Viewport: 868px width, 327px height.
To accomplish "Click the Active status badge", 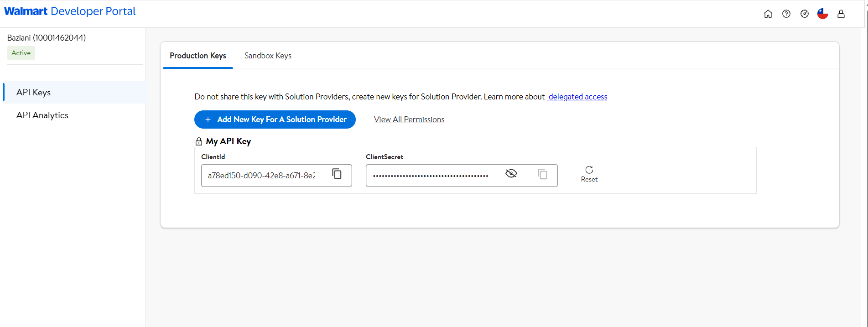I will click(21, 53).
